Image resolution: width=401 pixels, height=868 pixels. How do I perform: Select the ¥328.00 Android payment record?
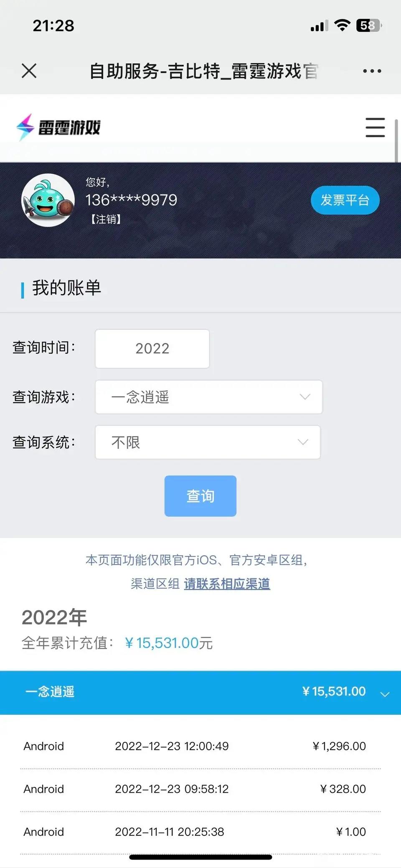click(x=200, y=789)
